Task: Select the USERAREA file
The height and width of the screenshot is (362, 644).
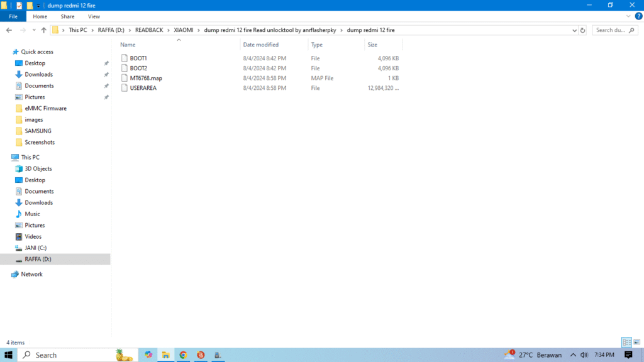Action: (x=143, y=88)
